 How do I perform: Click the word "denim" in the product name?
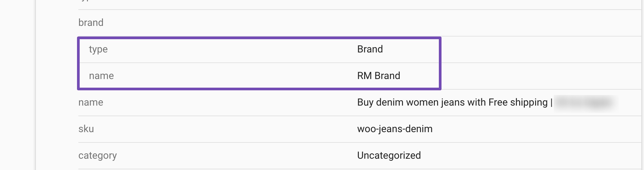389,102
